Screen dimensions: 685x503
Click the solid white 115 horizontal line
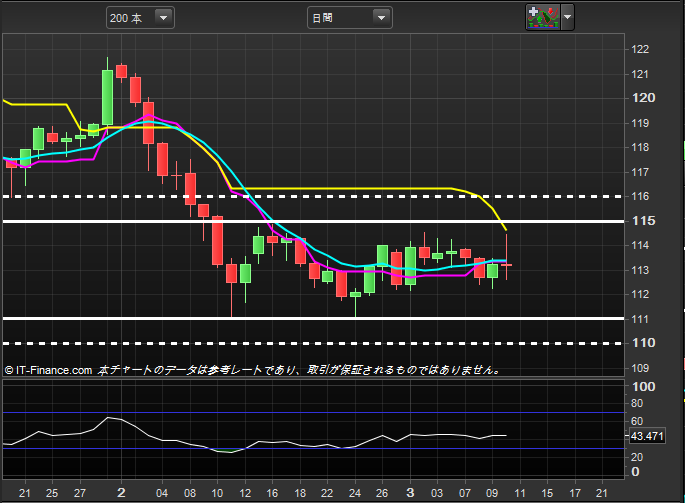click(313, 222)
